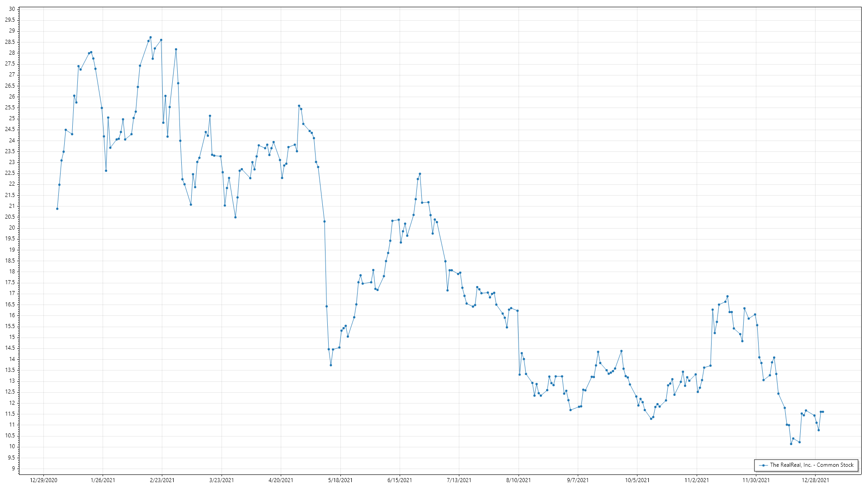This screenshot has height=488, width=868.
Task: Click the last data point of the series
Action: point(823,412)
